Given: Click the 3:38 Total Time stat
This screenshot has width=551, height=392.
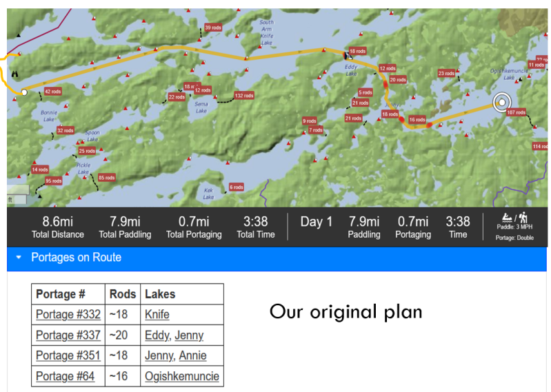Looking at the screenshot, I should (x=255, y=227).
